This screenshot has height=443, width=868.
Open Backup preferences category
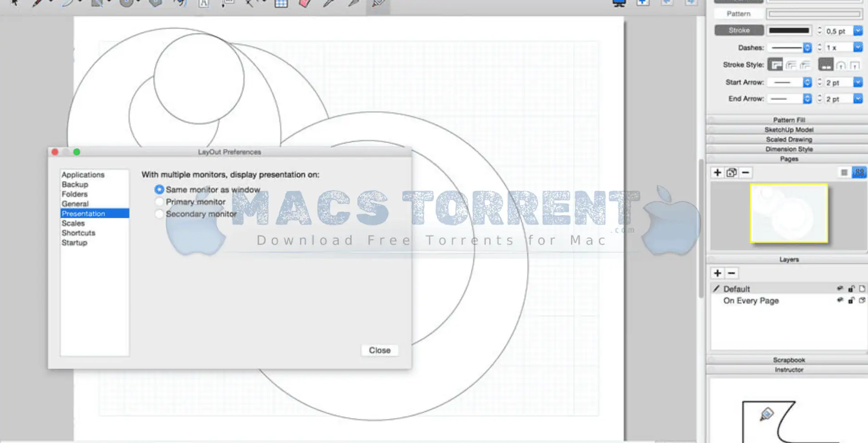(x=75, y=184)
